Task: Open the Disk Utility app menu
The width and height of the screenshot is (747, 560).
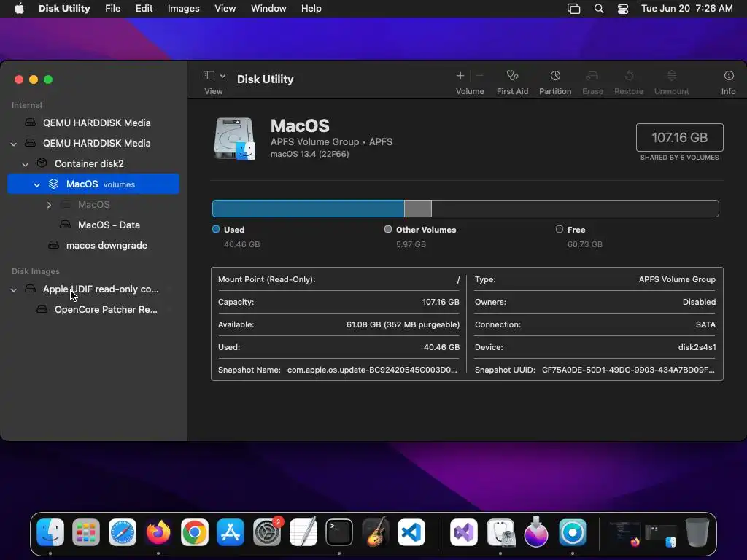Action: (x=64, y=9)
